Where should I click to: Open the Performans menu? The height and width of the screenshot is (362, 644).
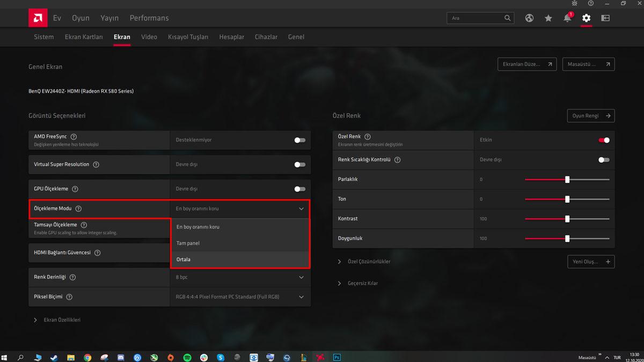149,18
